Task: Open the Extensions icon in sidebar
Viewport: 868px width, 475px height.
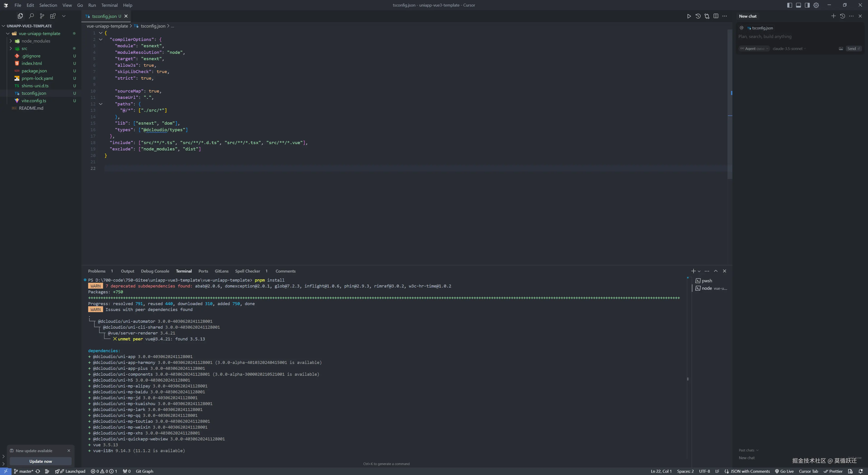Action: point(53,16)
